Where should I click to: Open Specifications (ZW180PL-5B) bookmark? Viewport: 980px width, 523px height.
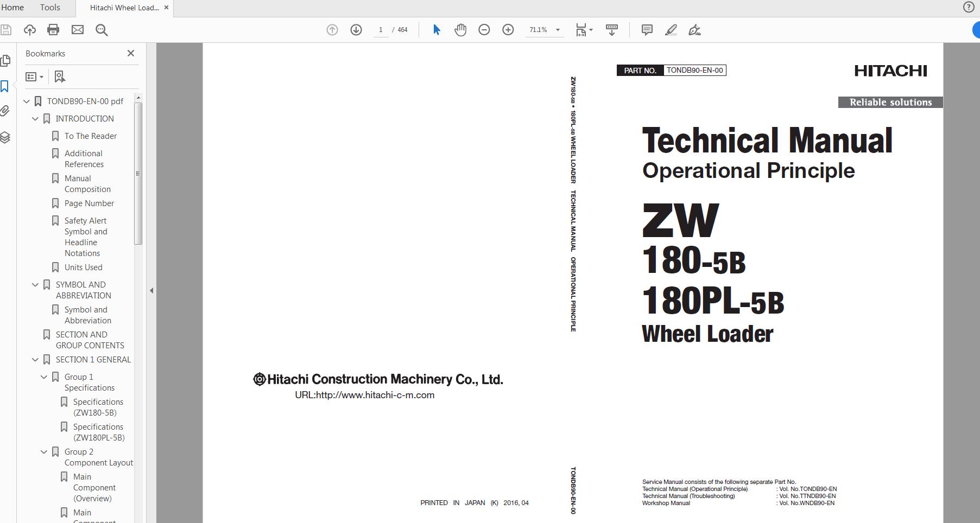pyautogui.click(x=98, y=432)
